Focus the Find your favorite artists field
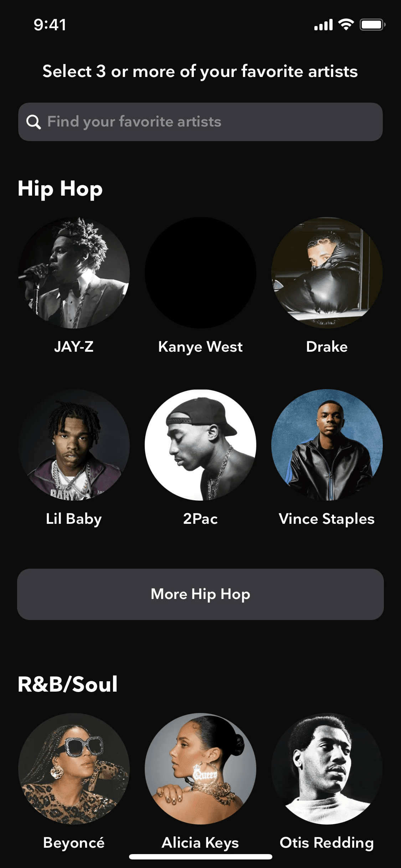Screen dimensions: 401x868 click(x=200, y=122)
